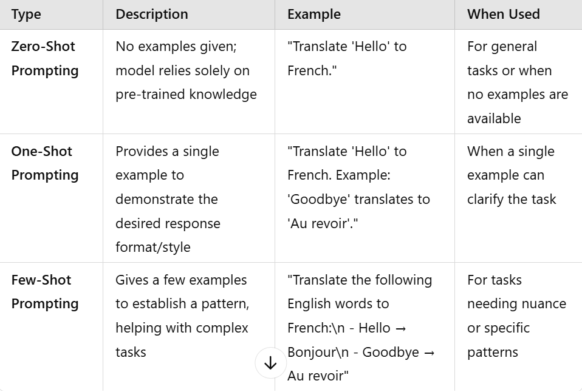
Task: Click the 'Provides a single example' description
Action: point(168,199)
